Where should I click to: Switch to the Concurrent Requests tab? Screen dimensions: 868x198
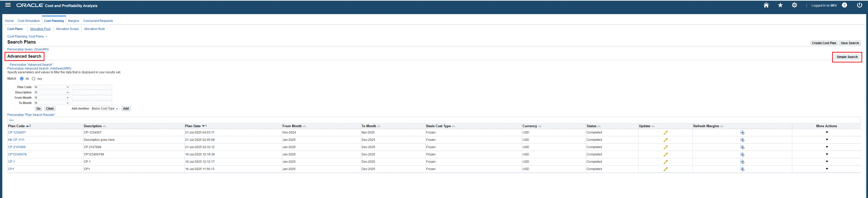click(x=98, y=21)
